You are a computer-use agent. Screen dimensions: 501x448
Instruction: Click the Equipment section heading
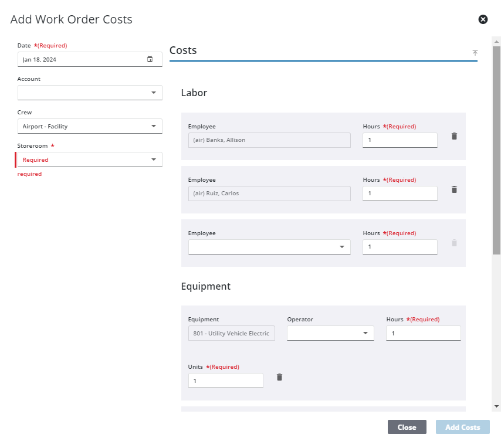point(206,286)
